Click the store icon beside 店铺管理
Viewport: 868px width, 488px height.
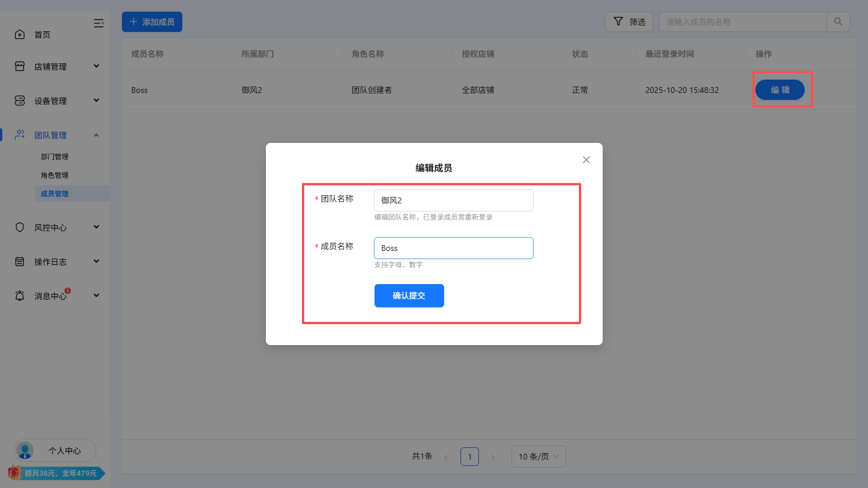point(20,67)
